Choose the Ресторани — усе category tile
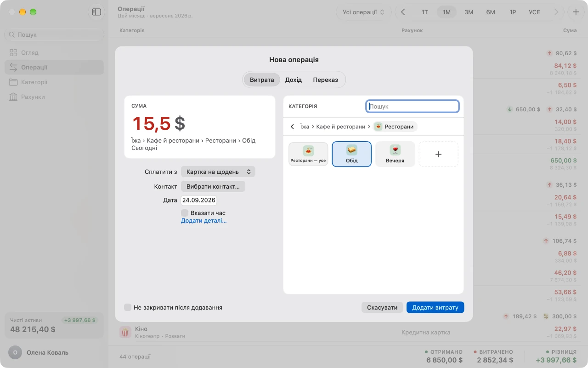The height and width of the screenshot is (368, 588). pos(308,154)
